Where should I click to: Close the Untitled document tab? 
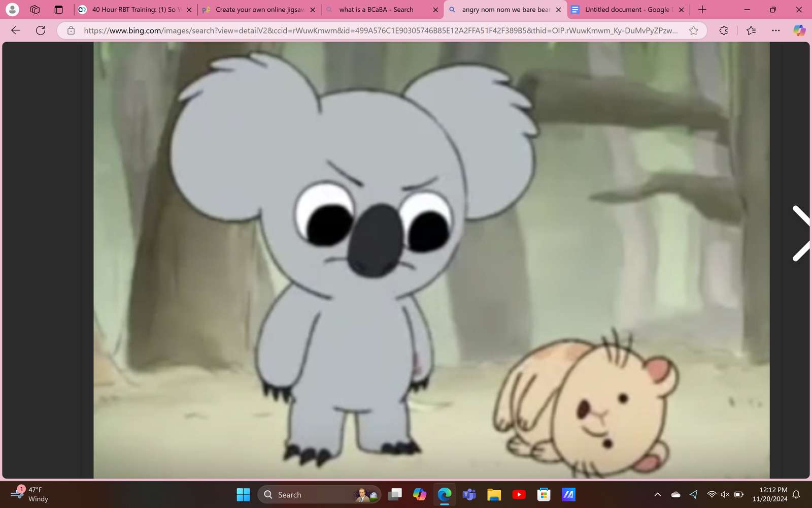(681, 10)
